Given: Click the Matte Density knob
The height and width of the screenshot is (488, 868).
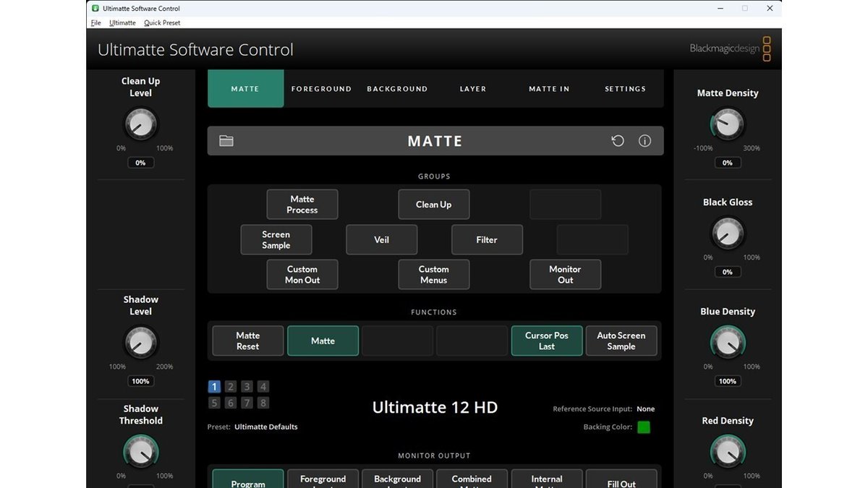Looking at the screenshot, I should [x=728, y=124].
